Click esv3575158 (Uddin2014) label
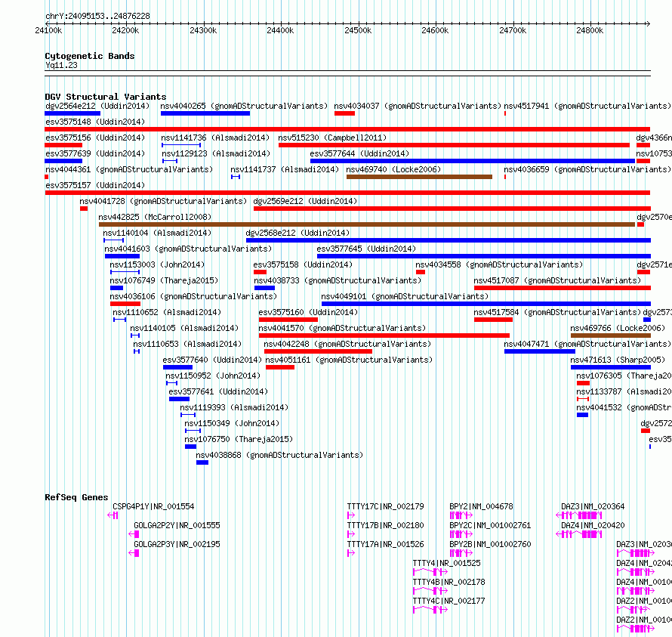Screen dimensions: 672x637 pos(303,264)
